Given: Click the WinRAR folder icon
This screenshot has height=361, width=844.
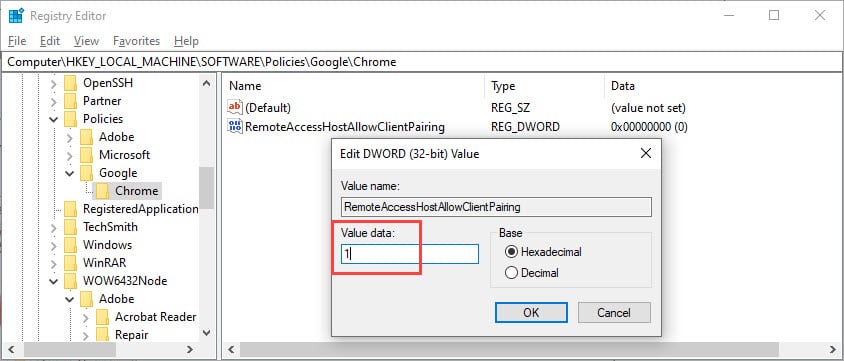Looking at the screenshot, I should [70, 263].
